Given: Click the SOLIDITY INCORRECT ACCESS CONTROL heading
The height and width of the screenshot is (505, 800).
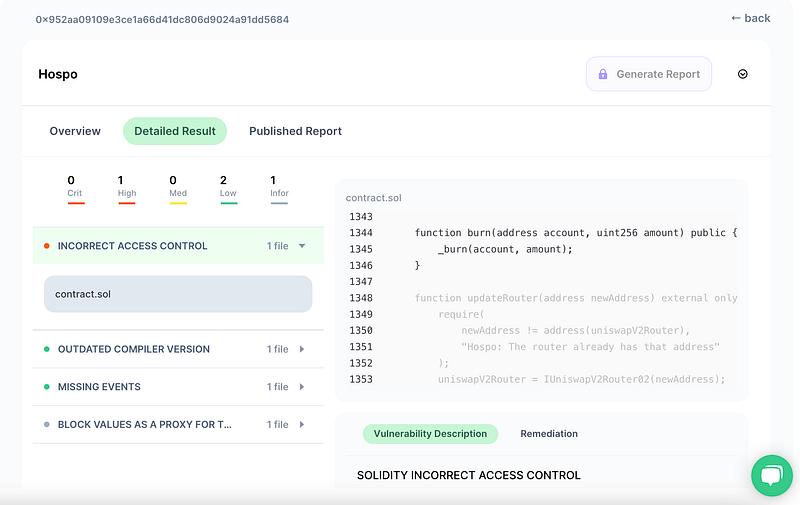Looking at the screenshot, I should 468,475.
